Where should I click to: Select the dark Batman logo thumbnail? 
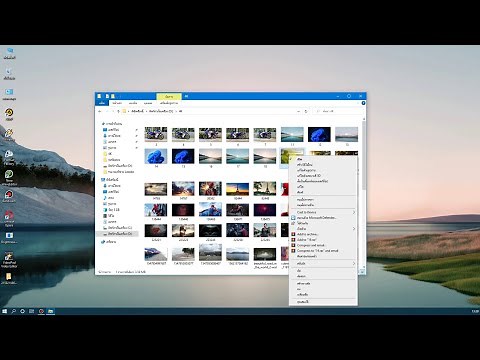point(210,231)
